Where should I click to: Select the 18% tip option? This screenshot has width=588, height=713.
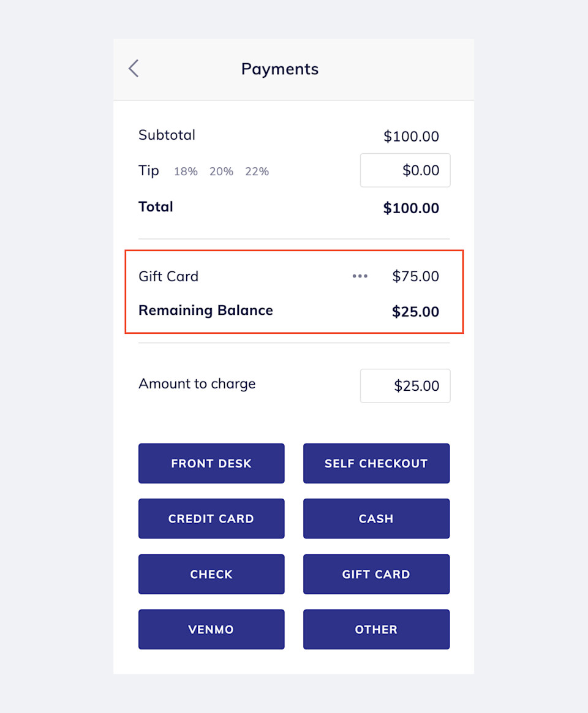pos(185,172)
